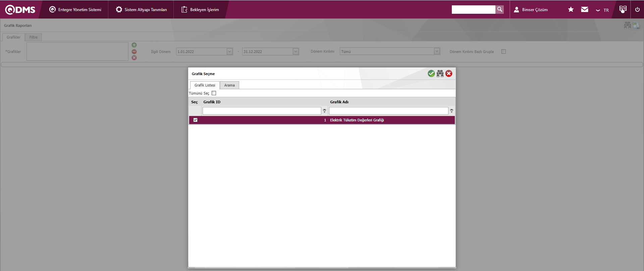Open the start date 1.01.2022 dropdown
Viewport: 644px width, 271px height.
coord(229,52)
